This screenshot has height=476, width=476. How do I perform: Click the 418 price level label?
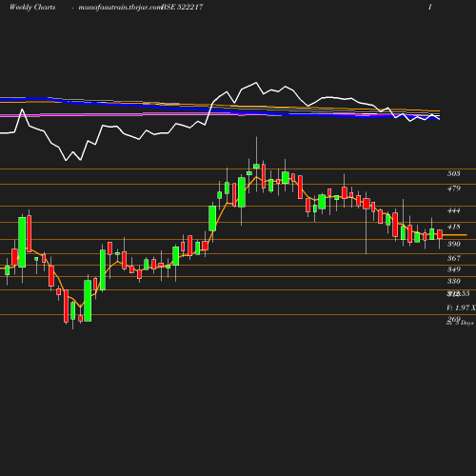point(454,227)
